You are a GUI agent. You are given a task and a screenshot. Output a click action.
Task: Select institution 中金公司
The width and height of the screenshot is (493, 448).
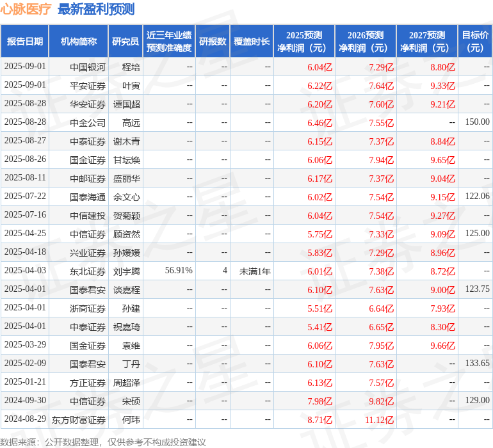point(88,123)
